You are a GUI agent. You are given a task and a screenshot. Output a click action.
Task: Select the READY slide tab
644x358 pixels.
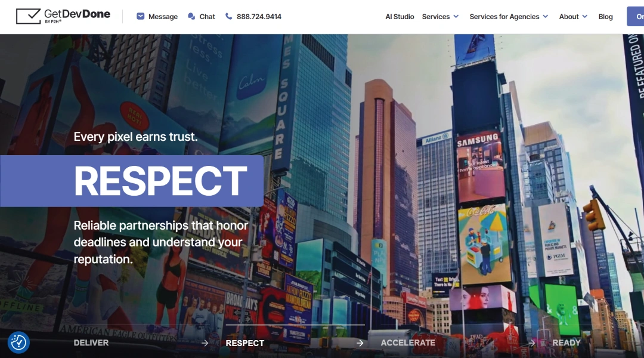click(566, 343)
